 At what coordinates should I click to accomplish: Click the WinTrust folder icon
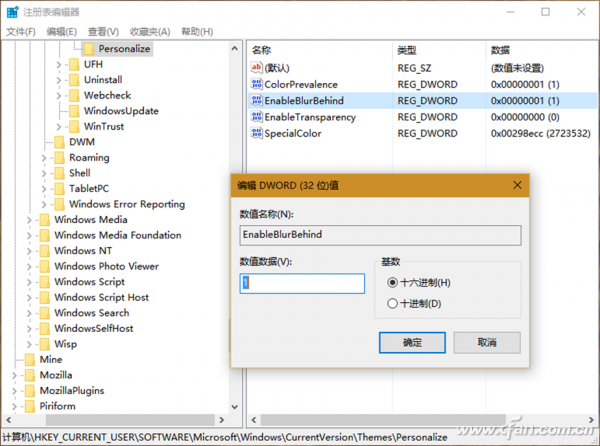74,127
